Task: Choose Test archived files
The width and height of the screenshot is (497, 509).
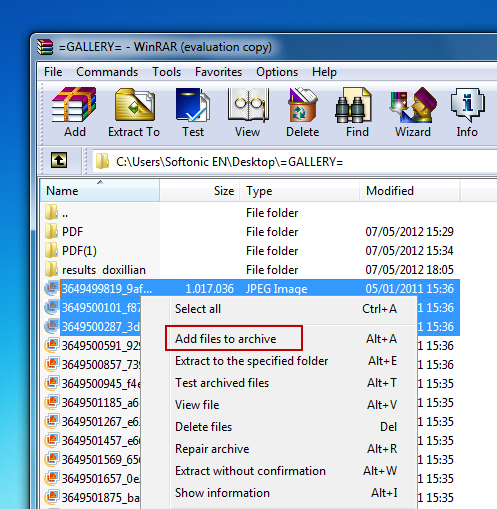Action: 278,383
